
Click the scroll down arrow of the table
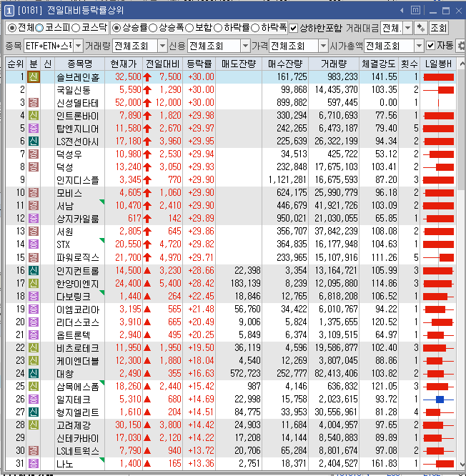pyautogui.click(x=462, y=464)
